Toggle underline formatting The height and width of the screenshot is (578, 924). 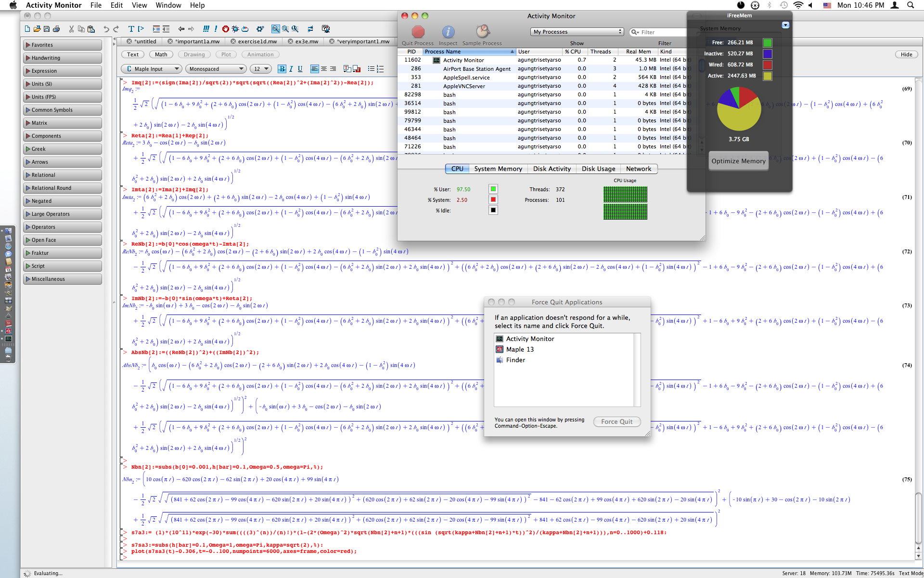point(300,69)
